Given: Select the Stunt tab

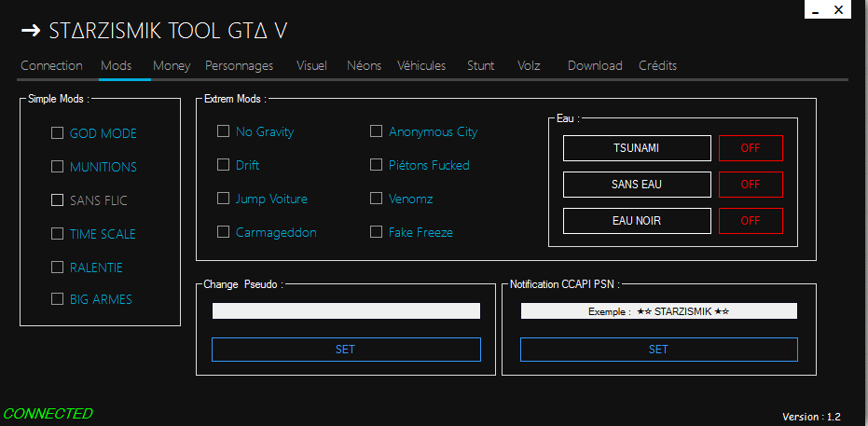Looking at the screenshot, I should [x=480, y=66].
